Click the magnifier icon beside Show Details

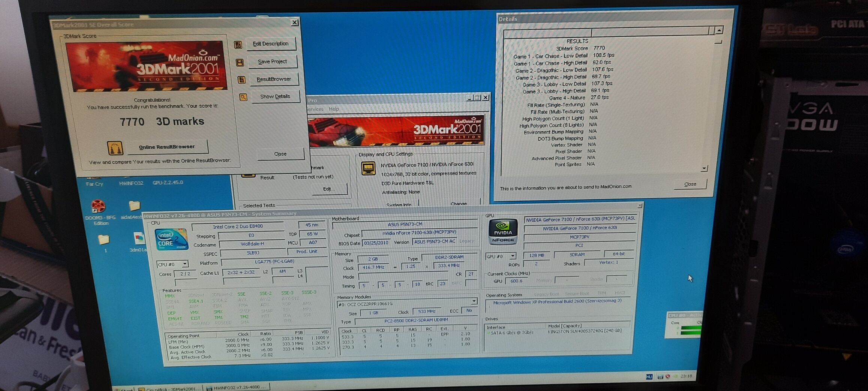pyautogui.click(x=243, y=97)
